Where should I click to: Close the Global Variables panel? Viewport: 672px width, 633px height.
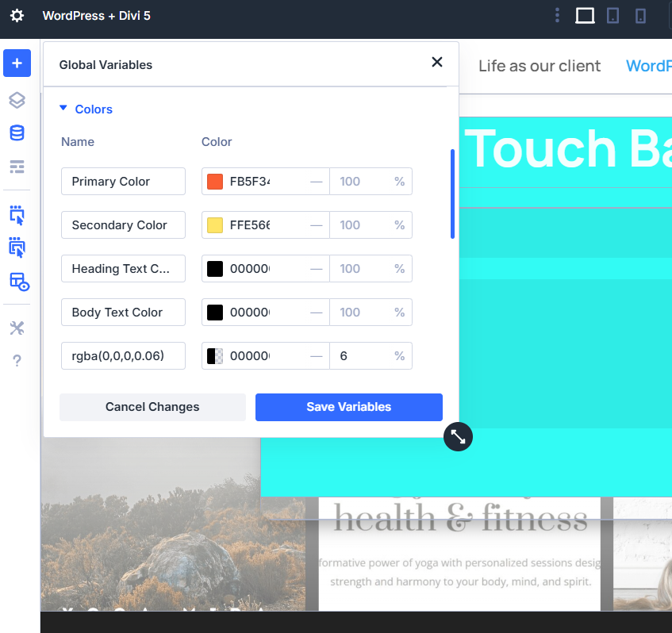click(437, 62)
